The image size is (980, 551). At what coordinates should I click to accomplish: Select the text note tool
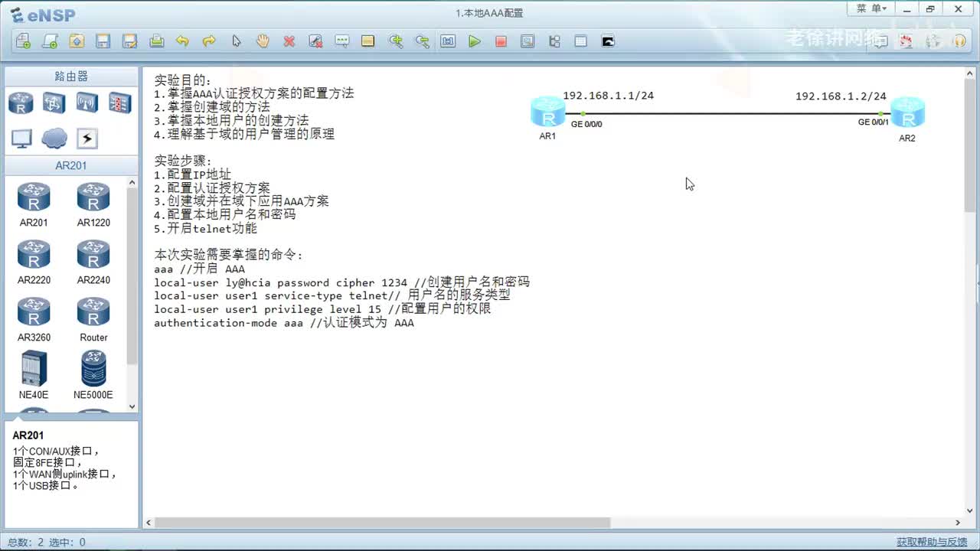(x=342, y=41)
